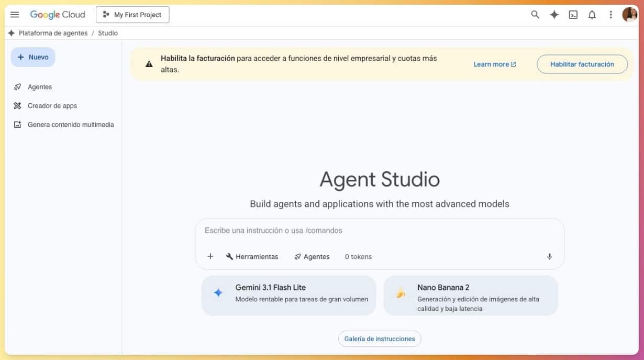644x360 pixels.
Task: Open the Gemini sparkle assistant icon
Action: 554,15
